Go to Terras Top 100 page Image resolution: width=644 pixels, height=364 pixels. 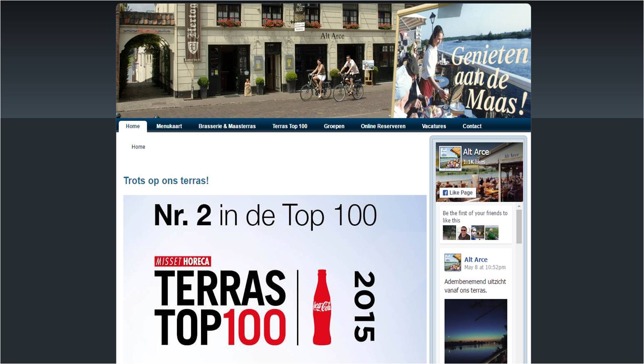click(289, 126)
